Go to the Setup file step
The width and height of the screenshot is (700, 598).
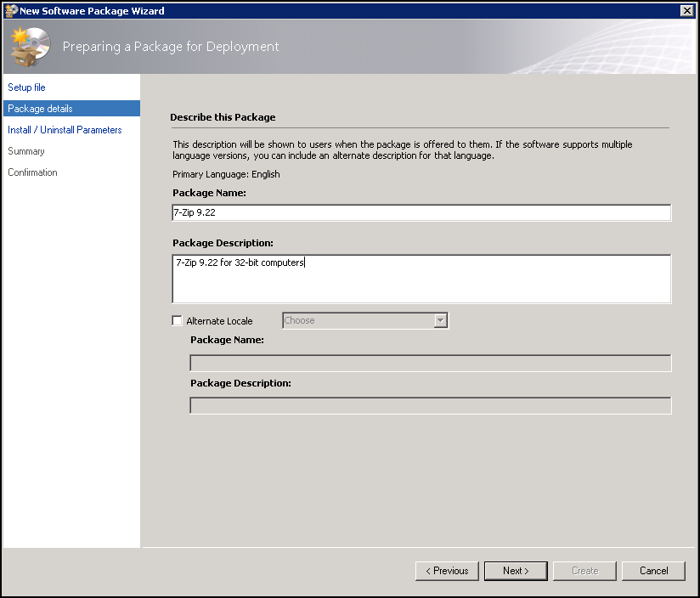tap(26, 87)
